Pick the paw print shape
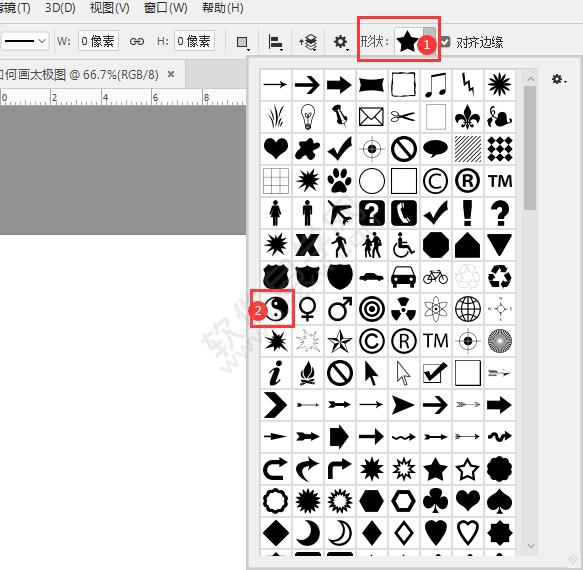Viewport: 583px width, 570px height. coord(339,181)
